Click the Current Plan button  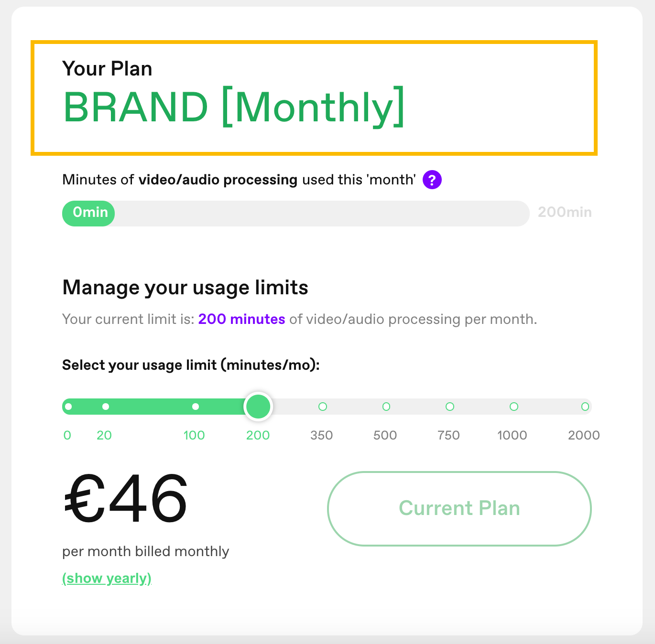click(x=459, y=509)
